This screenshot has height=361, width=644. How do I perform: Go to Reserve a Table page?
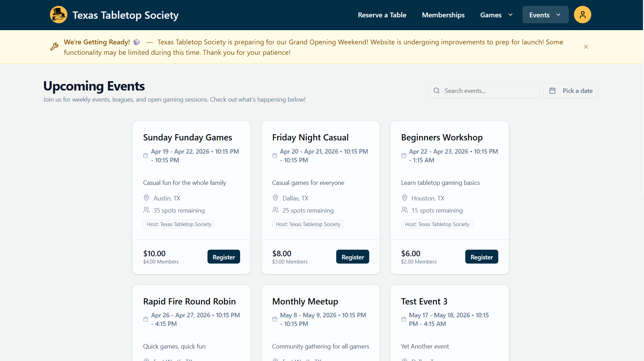tap(382, 15)
